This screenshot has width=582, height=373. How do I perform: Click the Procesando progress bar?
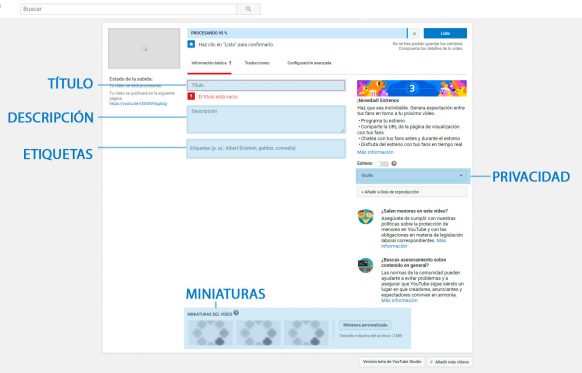click(297, 33)
